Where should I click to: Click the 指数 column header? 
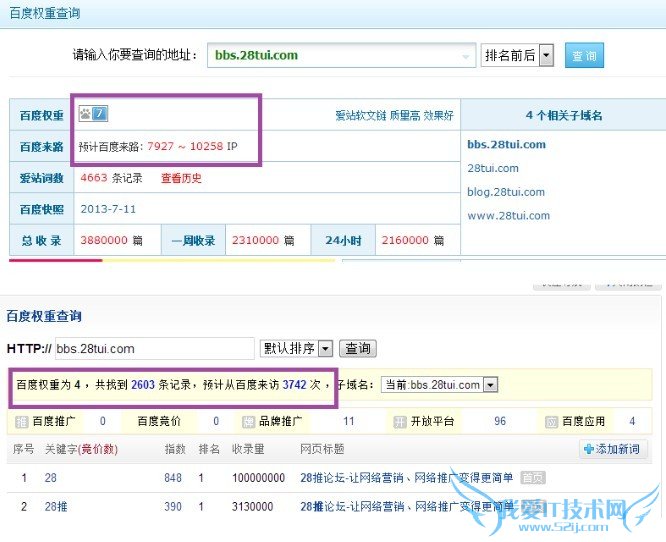click(x=175, y=449)
